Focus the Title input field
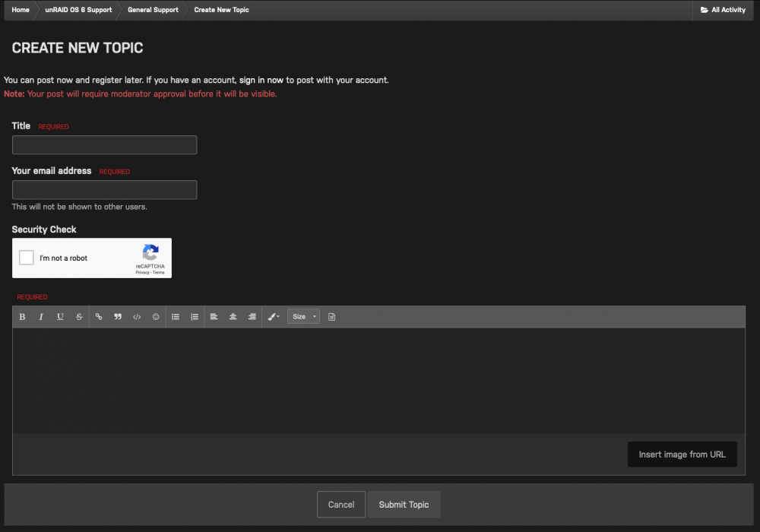This screenshot has height=532, width=760. coord(104,145)
